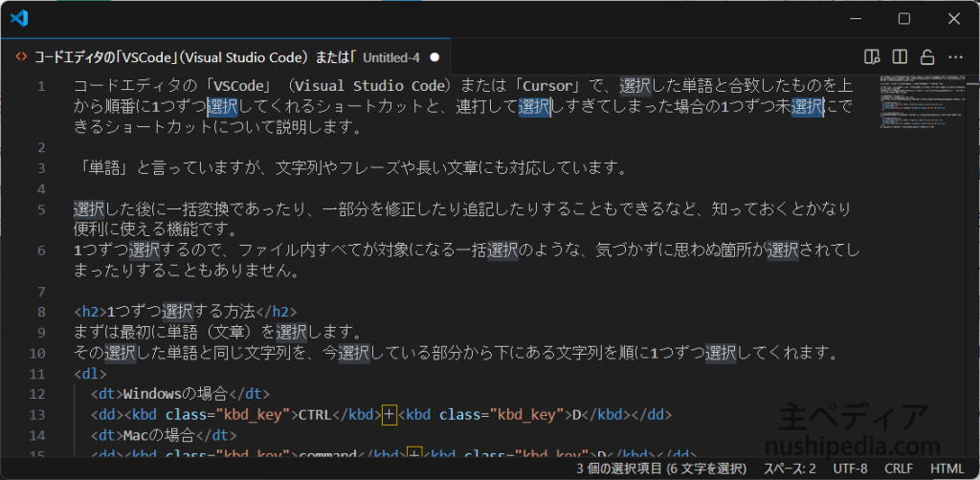Image resolution: width=980 pixels, height=480 pixels.
Task: Open preview to the side icon
Action: tap(873, 57)
